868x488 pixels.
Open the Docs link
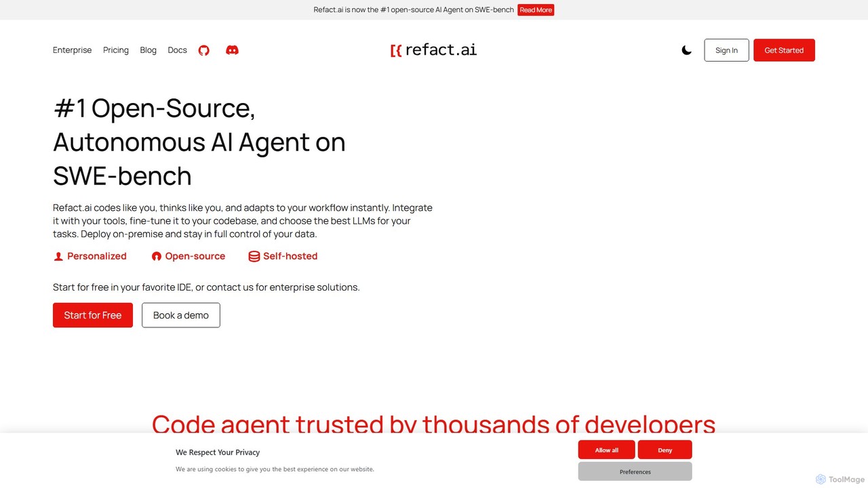[x=177, y=50]
